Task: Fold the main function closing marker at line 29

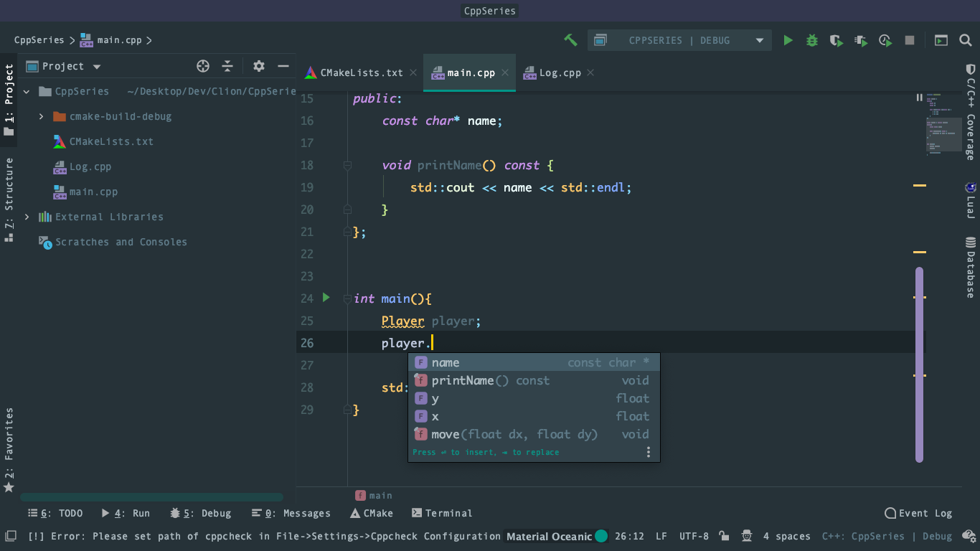Action: (347, 410)
